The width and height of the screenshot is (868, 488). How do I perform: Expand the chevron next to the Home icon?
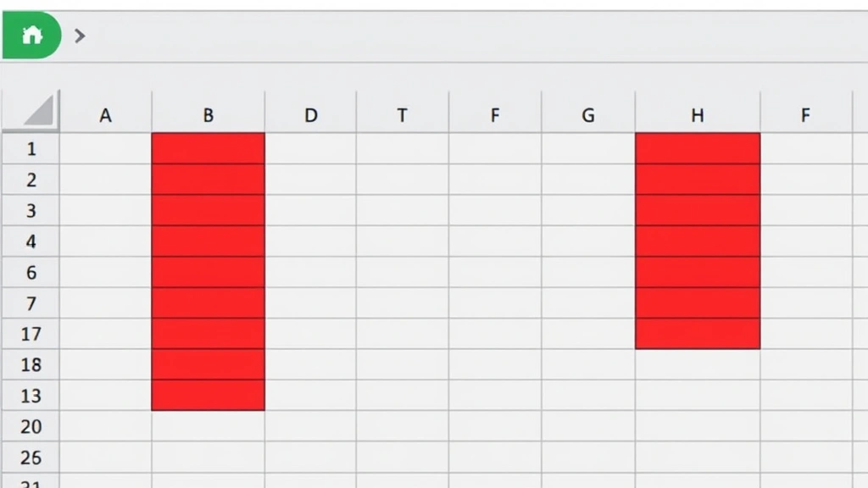(79, 36)
